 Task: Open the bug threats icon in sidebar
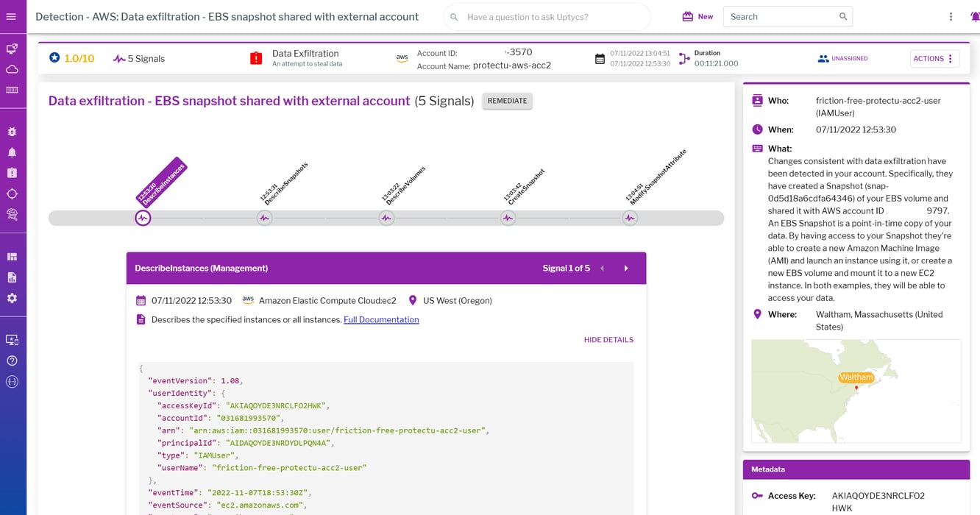pos(12,132)
